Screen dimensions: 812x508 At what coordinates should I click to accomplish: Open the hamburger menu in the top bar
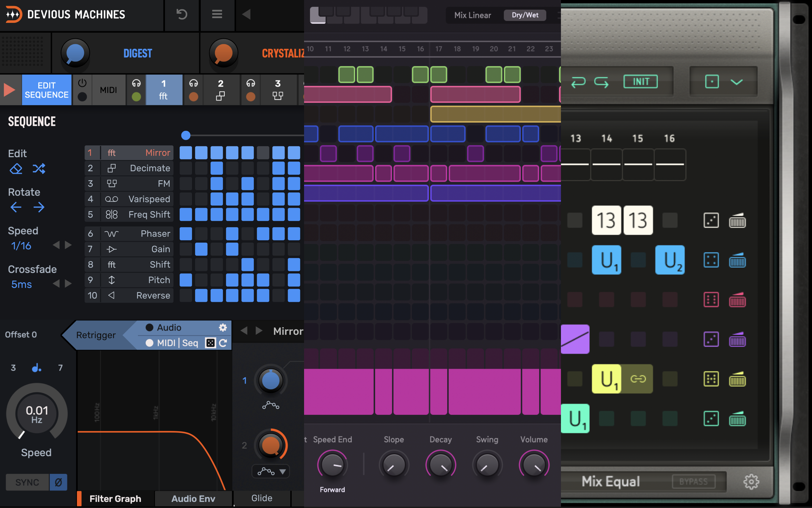coord(217,14)
